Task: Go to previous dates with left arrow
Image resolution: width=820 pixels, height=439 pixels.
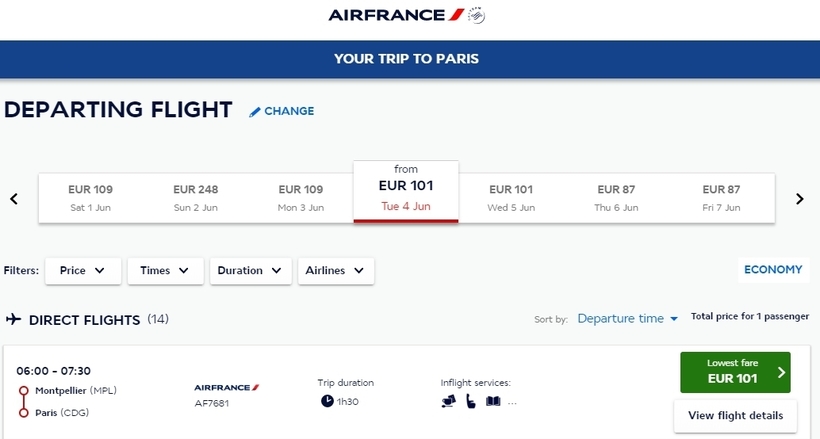Action: [14, 199]
